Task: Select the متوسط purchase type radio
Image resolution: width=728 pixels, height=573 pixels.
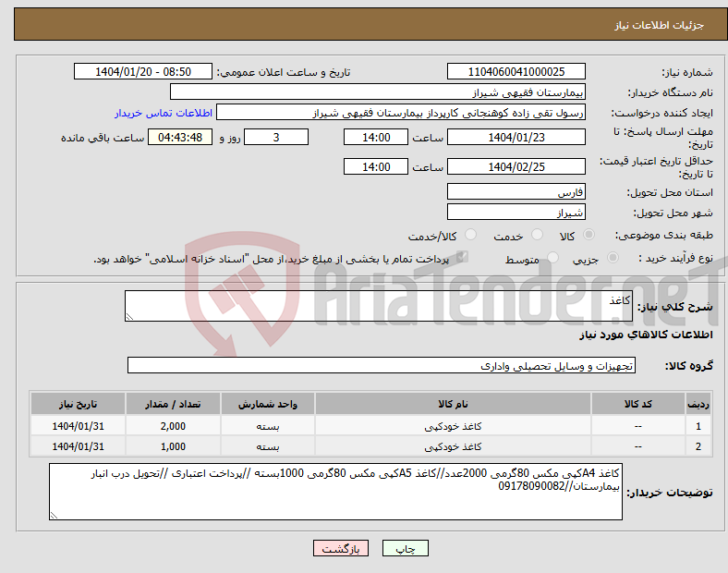Action: 552,257
